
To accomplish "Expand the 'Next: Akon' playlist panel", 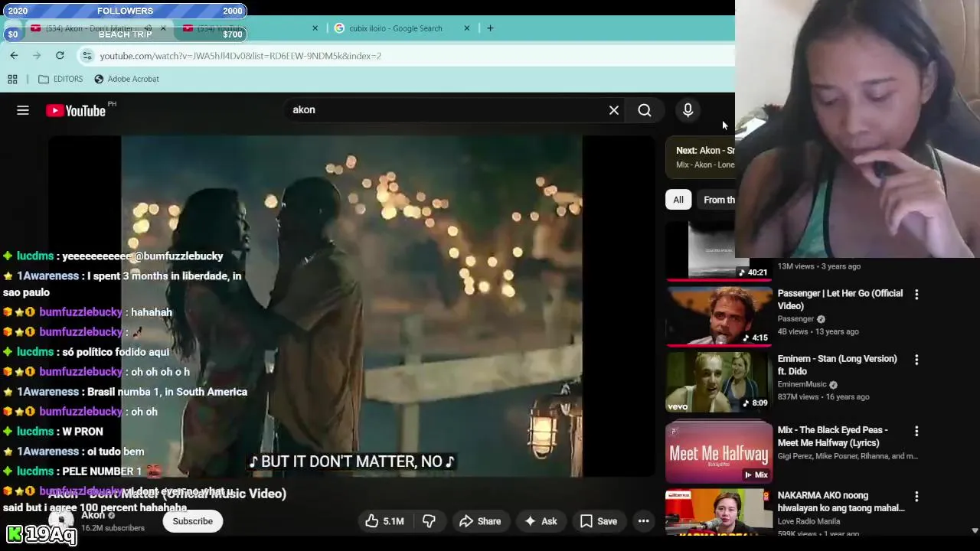I will [x=701, y=157].
